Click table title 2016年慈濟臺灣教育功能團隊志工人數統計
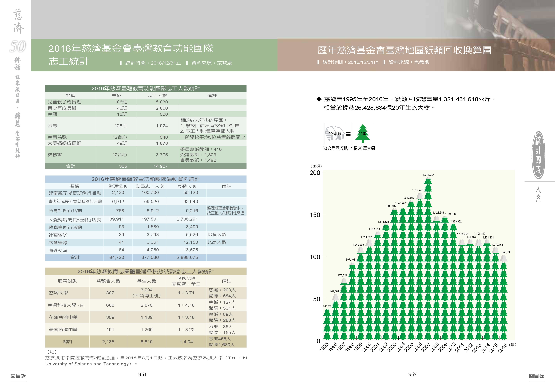Screen dimensions: 555x392 (x=146, y=88)
